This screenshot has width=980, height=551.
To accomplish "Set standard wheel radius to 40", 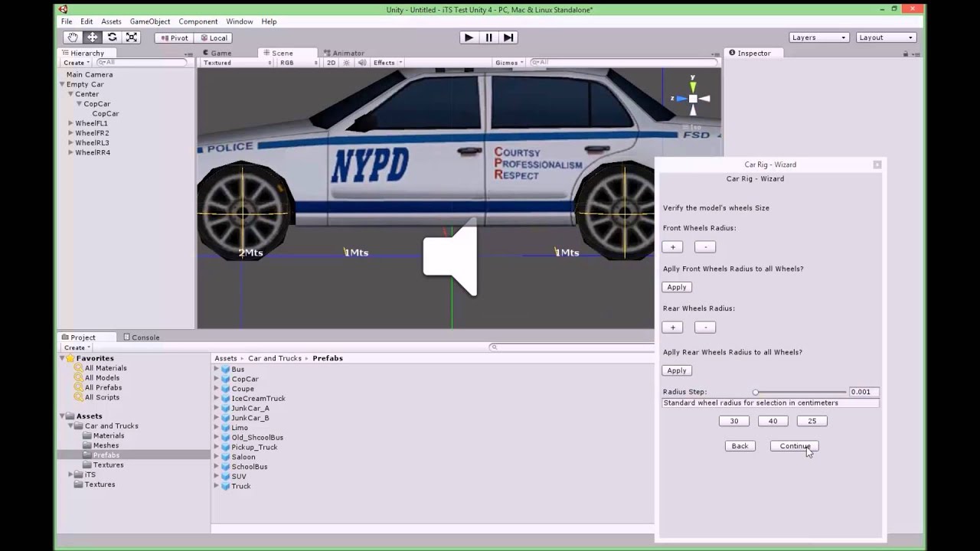I will tap(773, 421).
